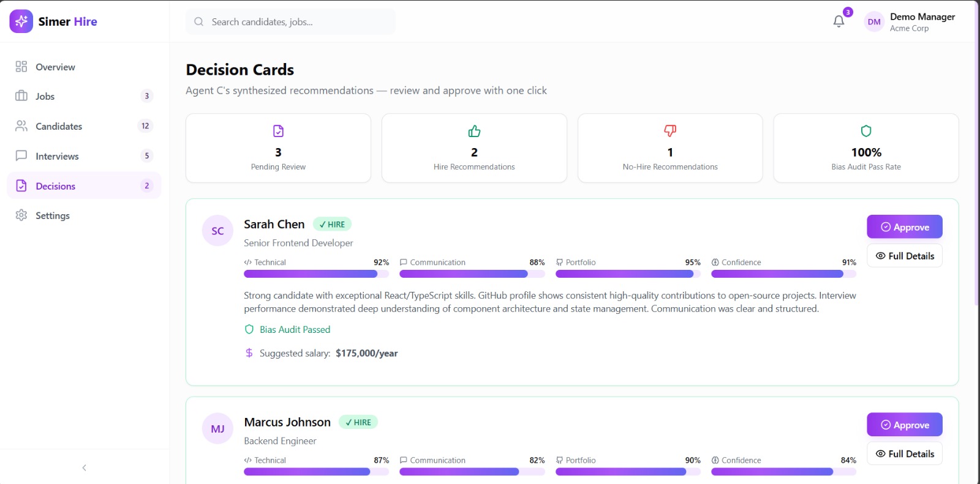The height and width of the screenshot is (484, 980).
Task: Click the shield icon above Bias Audit Pass Rate
Action: pos(866,131)
